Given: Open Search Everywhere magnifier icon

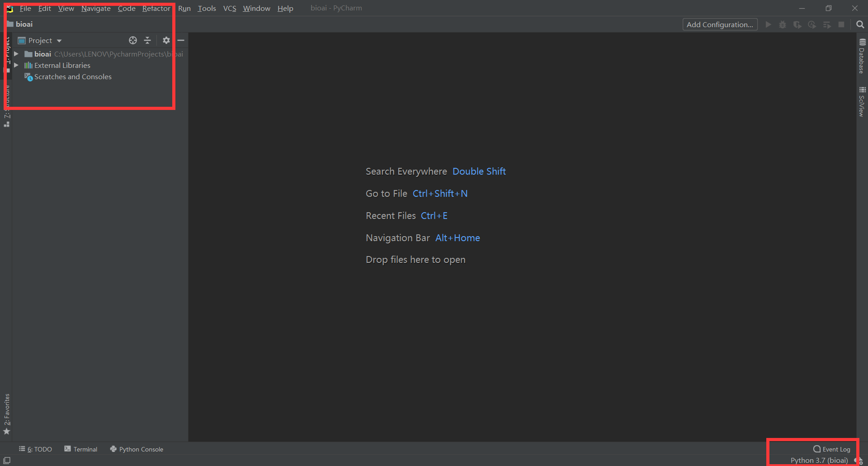Looking at the screenshot, I should (x=860, y=24).
